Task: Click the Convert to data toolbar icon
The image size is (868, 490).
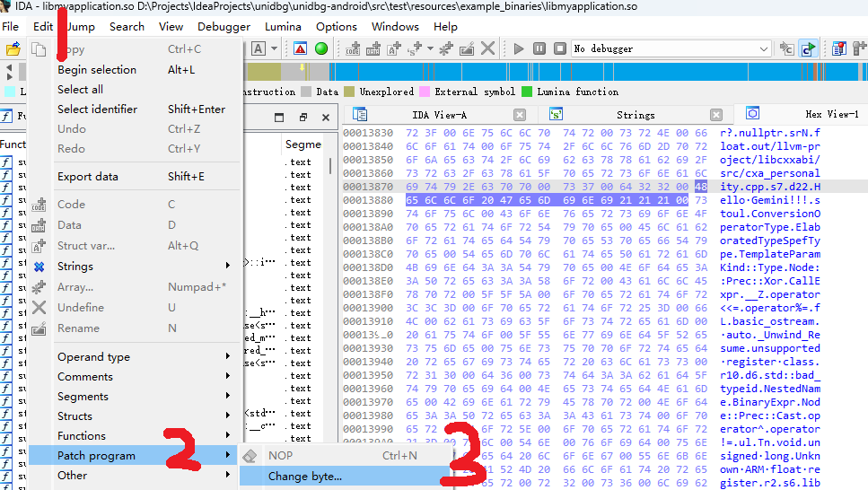Action: click(x=373, y=48)
